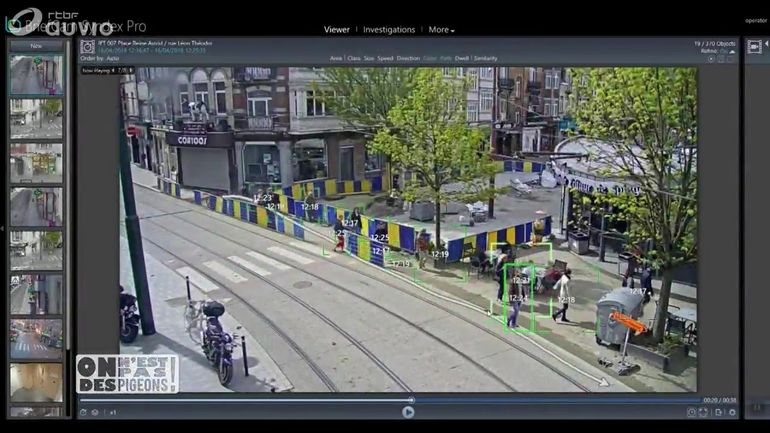Switch to the Viewer tab
Image resolution: width=770 pixels, height=433 pixels.
tap(337, 30)
